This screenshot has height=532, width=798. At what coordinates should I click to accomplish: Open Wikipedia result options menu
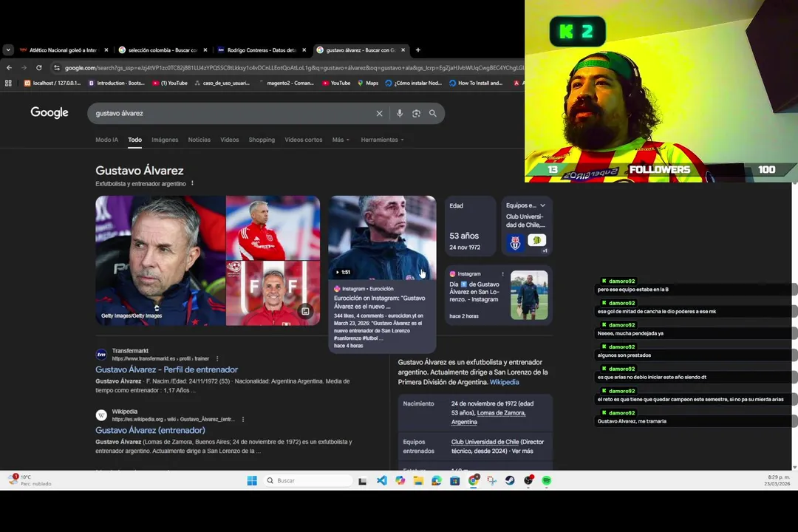point(243,420)
